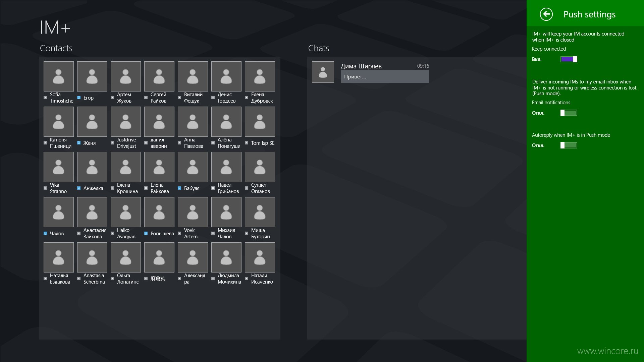Select Наталья Ездакова avatar
Screen dimensions: 644x362
(x=59, y=257)
